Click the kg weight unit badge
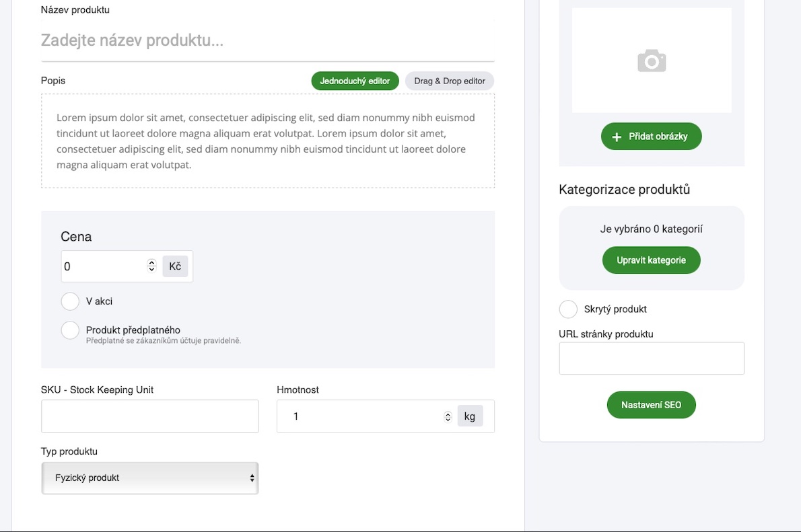Image resolution: width=801 pixels, height=532 pixels. (470, 416)
